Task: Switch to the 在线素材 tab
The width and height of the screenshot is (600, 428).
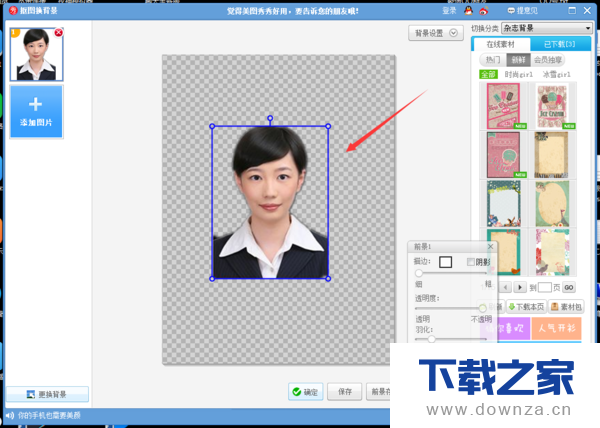Action: [x=501, y=44]
